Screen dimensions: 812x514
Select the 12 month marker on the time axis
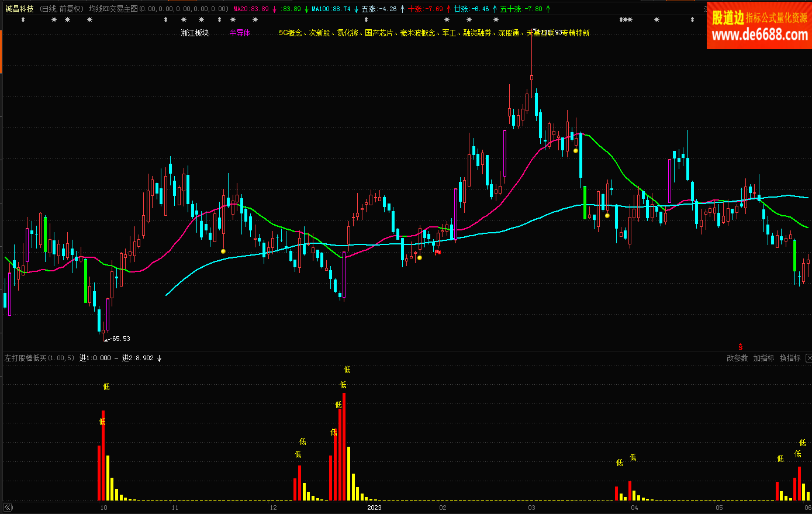(274, 508)
